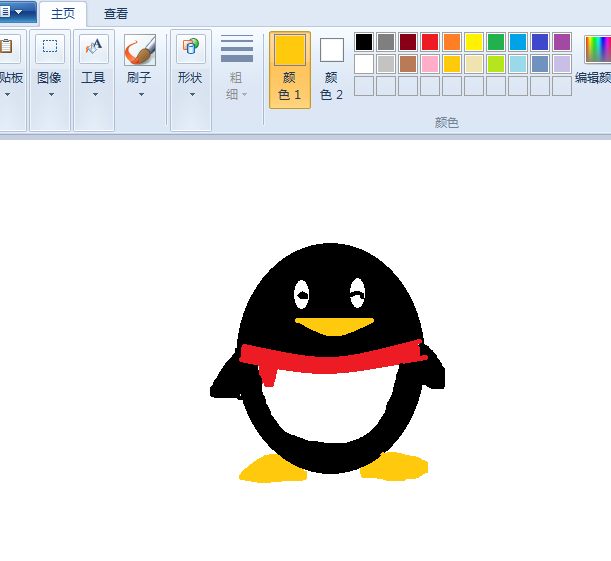Viewport: 611px width, 561px height.
Task: Pick the dark red color swatch
Action: click(408, 42)
